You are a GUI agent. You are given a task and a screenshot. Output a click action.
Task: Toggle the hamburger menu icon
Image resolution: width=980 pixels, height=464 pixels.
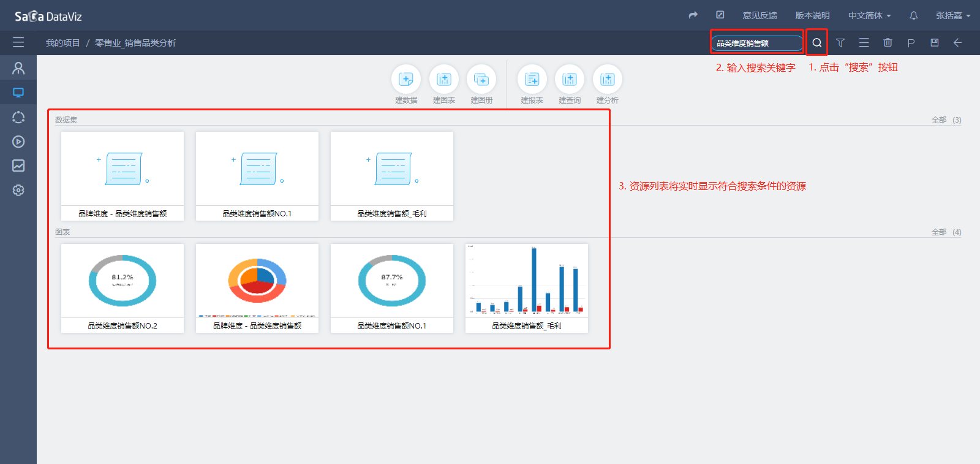point(18,42)
